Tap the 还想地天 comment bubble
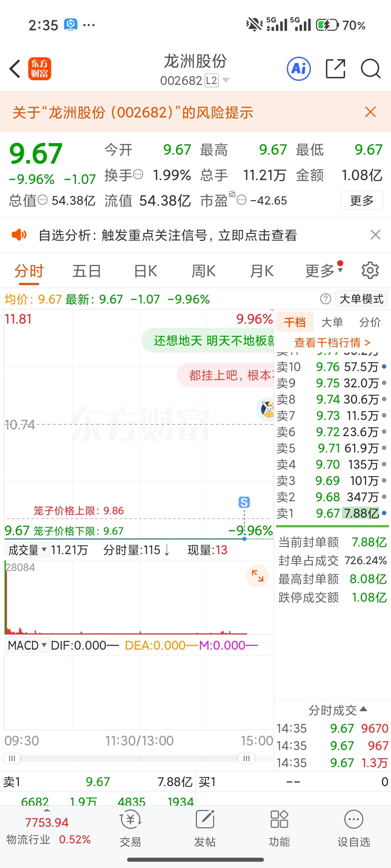This screenshot has width=391, height=868. point(208,340)
